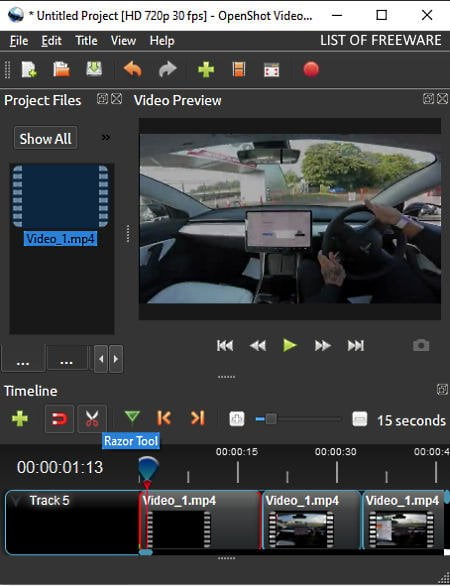Float the Timeline panel
Image resolution: width=450 pixels, height=586 pixels.
[442, 389]
